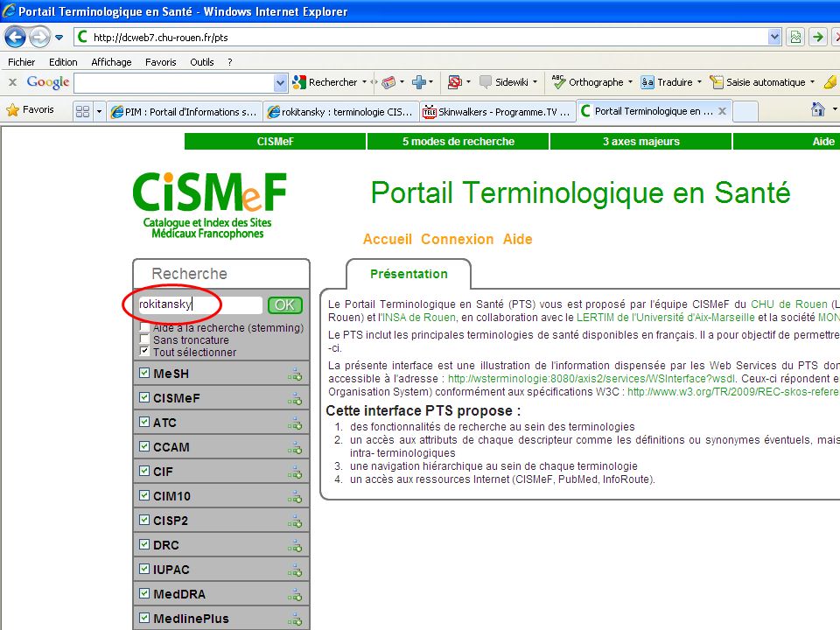840x630 pixels.
Task: Uncheck the CIF terminology checkbox
Action: click(144, 471)
